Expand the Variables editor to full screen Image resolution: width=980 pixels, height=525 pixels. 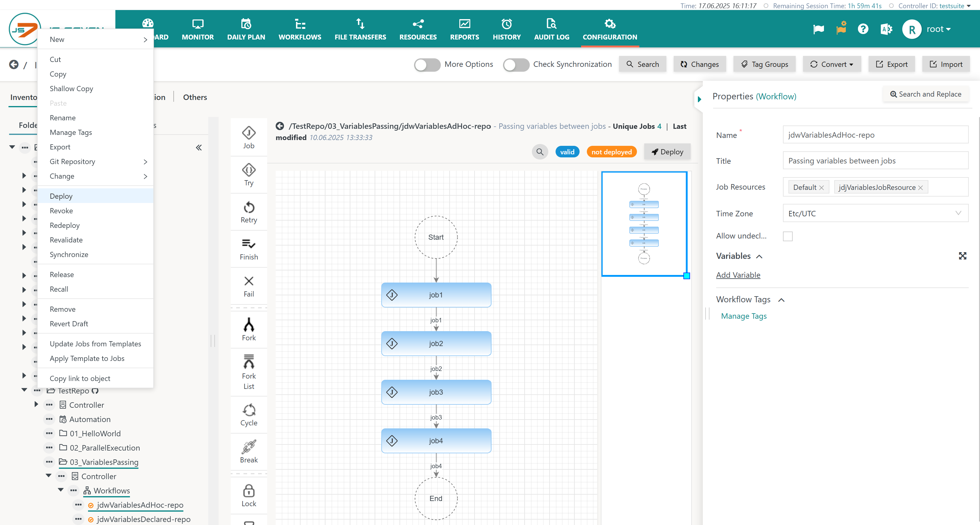click(962, 256)
